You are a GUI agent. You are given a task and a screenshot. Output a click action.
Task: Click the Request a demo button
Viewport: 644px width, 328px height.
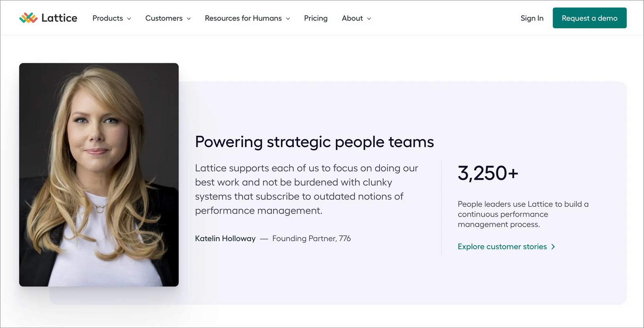point(589,18)
